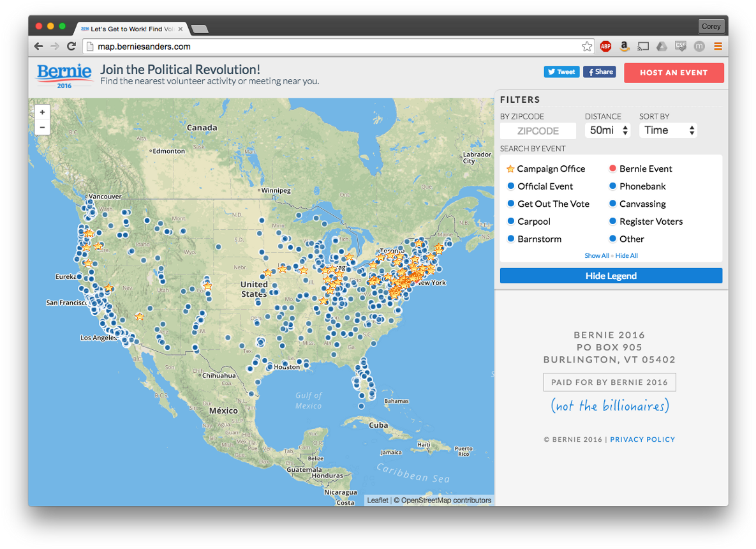Open the Chrome hamburger menu

point(718,47)
